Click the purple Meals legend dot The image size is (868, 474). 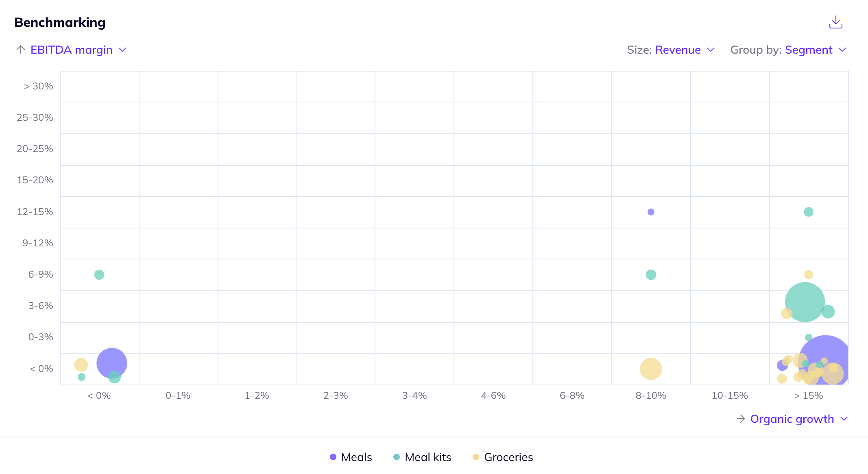333,457
